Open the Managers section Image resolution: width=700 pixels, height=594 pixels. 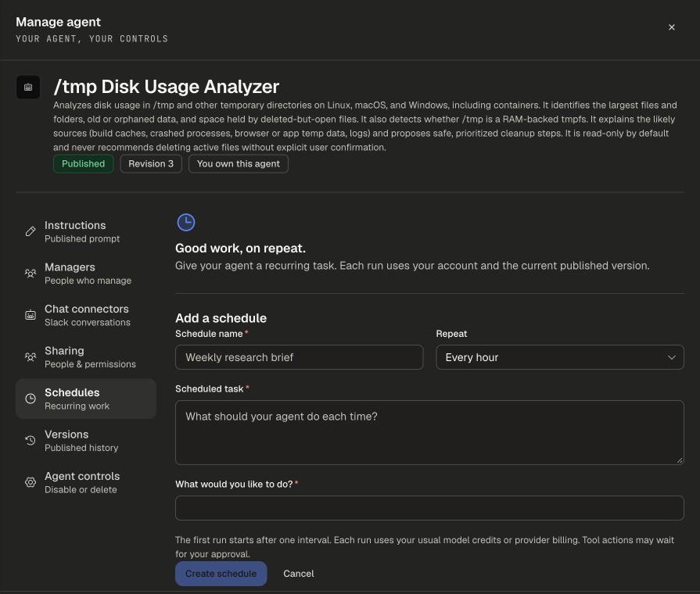pyautogui.click(x=86, y=273)
